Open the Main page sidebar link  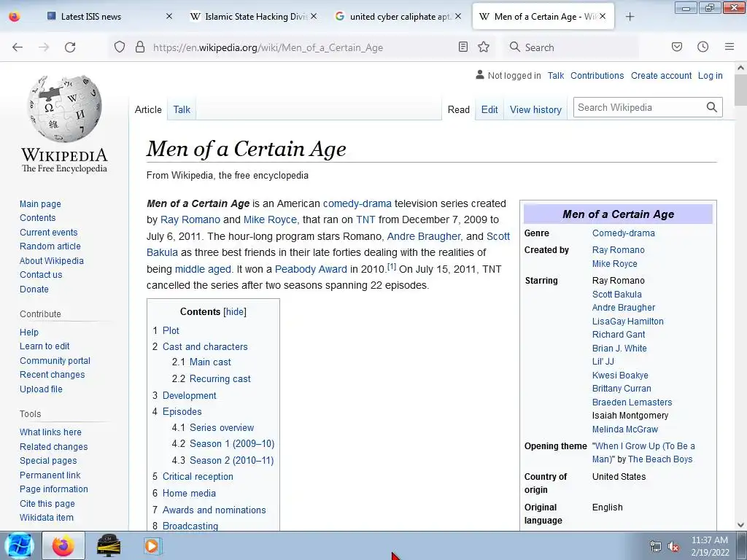(x=41, y=204)
